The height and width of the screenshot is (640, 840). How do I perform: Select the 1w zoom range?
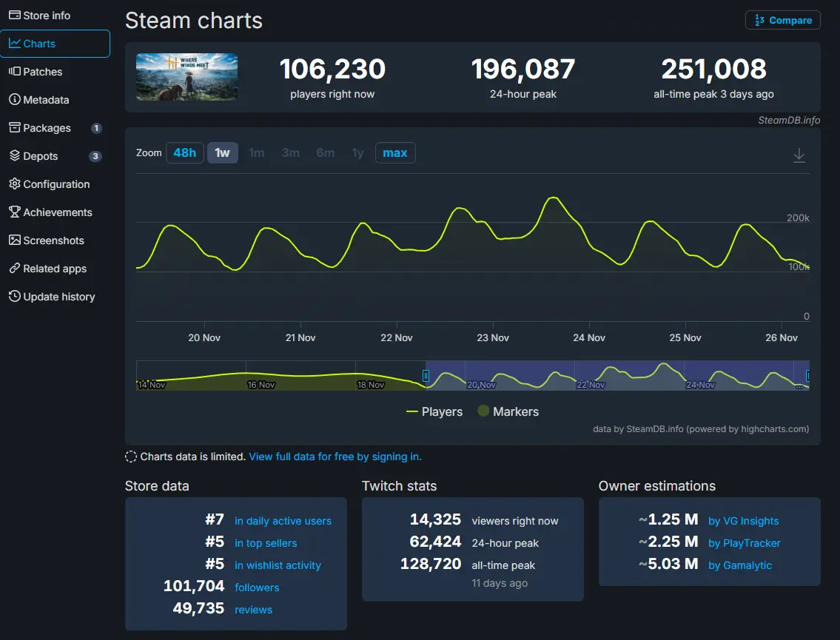click(x=222, y=153)
